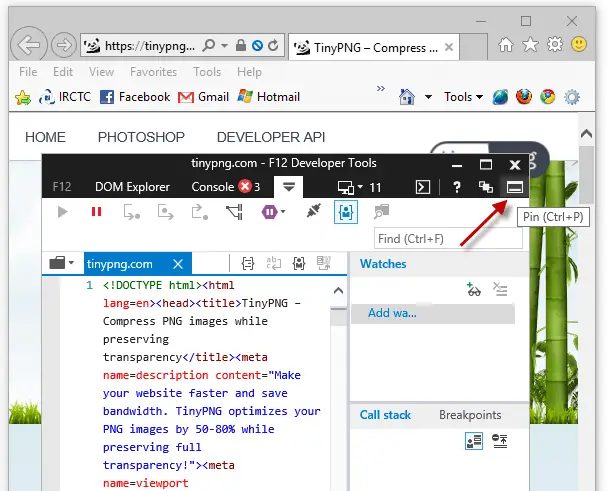Click the Internet Explorer globe icon
The width and height of the screenshot is (607, 491).
pyautogui.click(x=500, y=97)
